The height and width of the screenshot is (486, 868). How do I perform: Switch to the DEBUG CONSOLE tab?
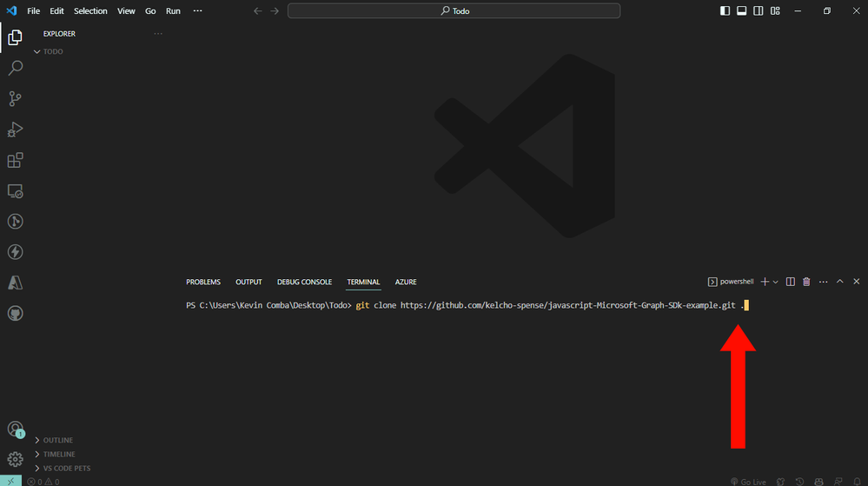[304, 282]
